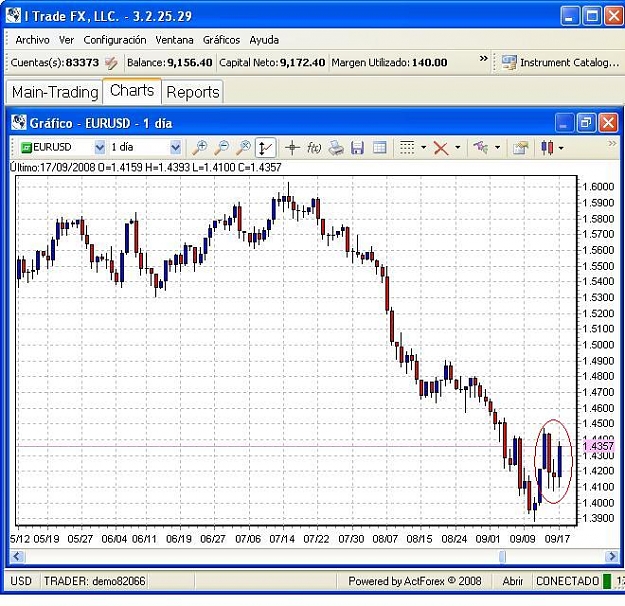Viewport: 625px width, 606px height.
Task: Click the 1.6000 price axis label
Action: [598, 187]
